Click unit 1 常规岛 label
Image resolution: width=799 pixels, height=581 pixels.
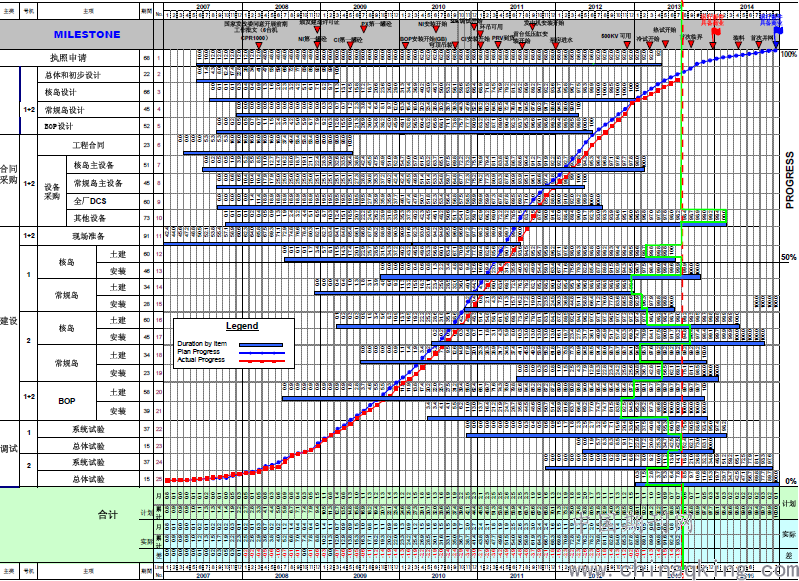67,295
